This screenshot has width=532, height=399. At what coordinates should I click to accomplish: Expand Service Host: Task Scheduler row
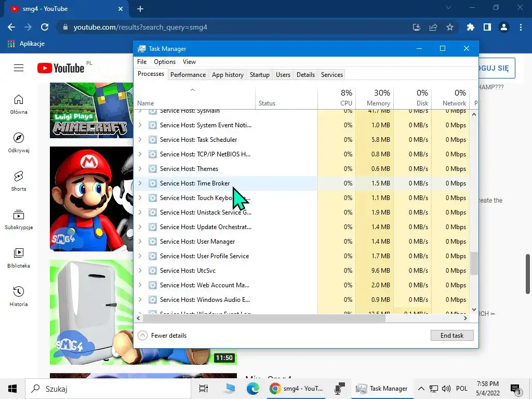140,139
